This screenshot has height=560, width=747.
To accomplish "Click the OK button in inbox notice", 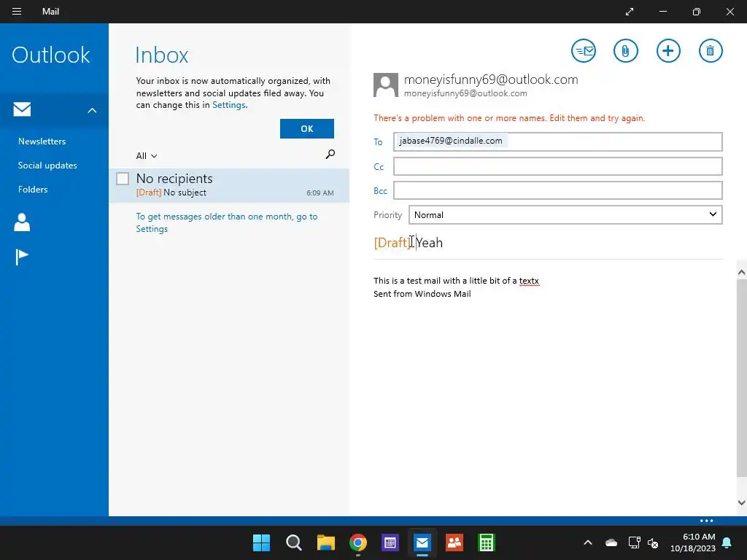I will 307,128.
